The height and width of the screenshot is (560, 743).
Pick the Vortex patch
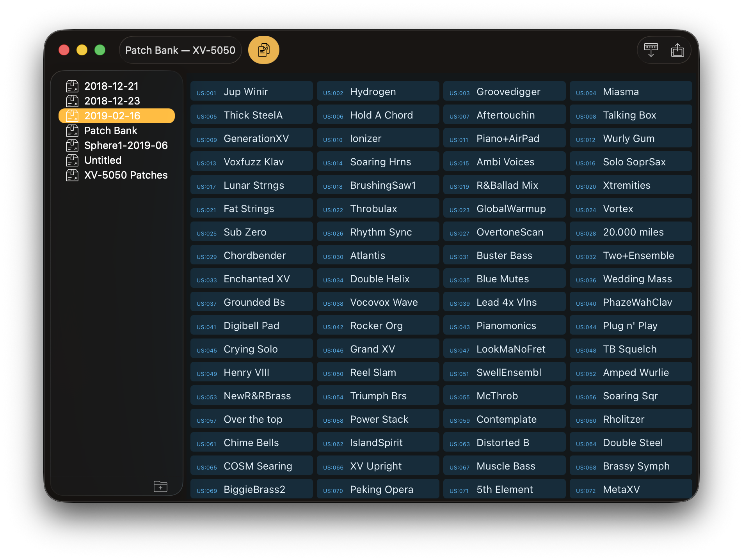631,208
